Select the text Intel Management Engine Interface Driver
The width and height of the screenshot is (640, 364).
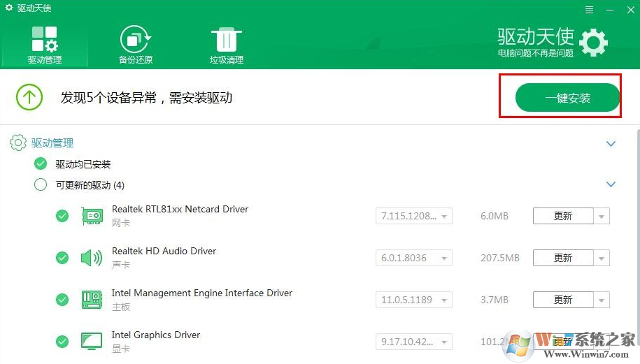202,293
